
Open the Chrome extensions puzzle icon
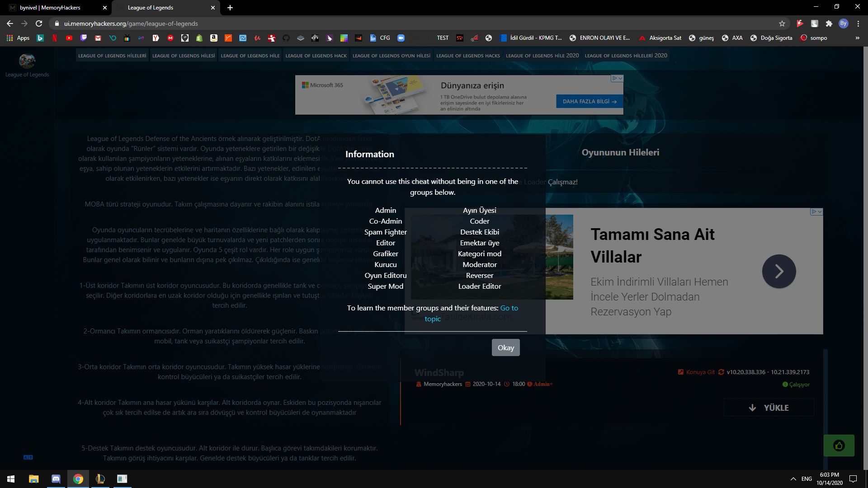pyautogui.click(x=829, y=23)
